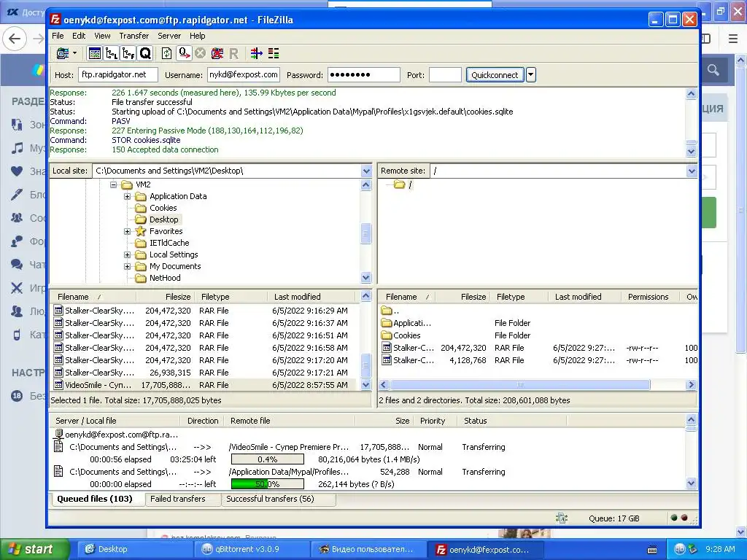Viewport: 747px width, 560px height.
Task: Toggle directory comparison
Action: [x=274, y=53]
